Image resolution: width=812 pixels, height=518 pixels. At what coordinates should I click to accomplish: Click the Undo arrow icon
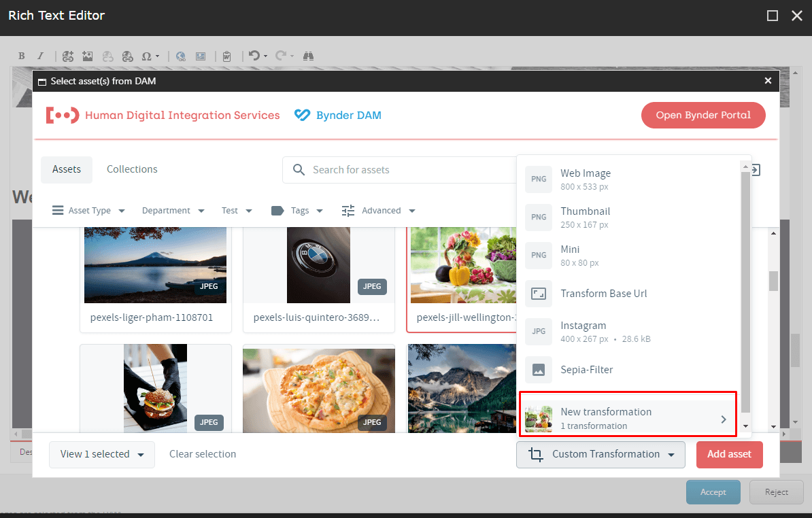click(254, 56)
